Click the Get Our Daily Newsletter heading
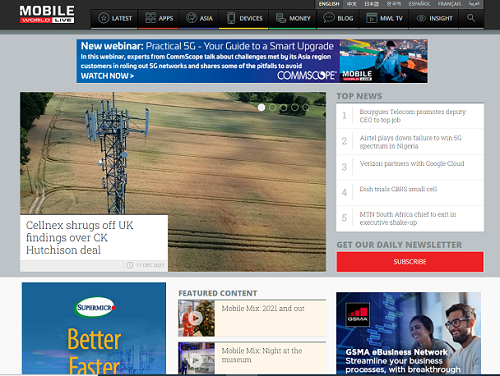 (399, 245)
